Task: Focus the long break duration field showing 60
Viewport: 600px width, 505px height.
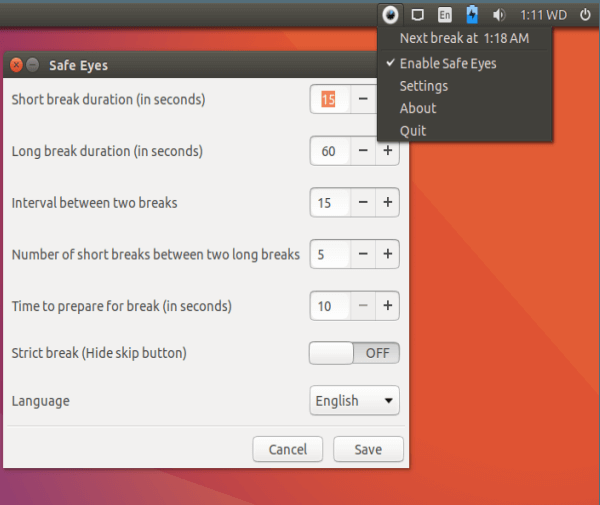Action: pos(330,151)
